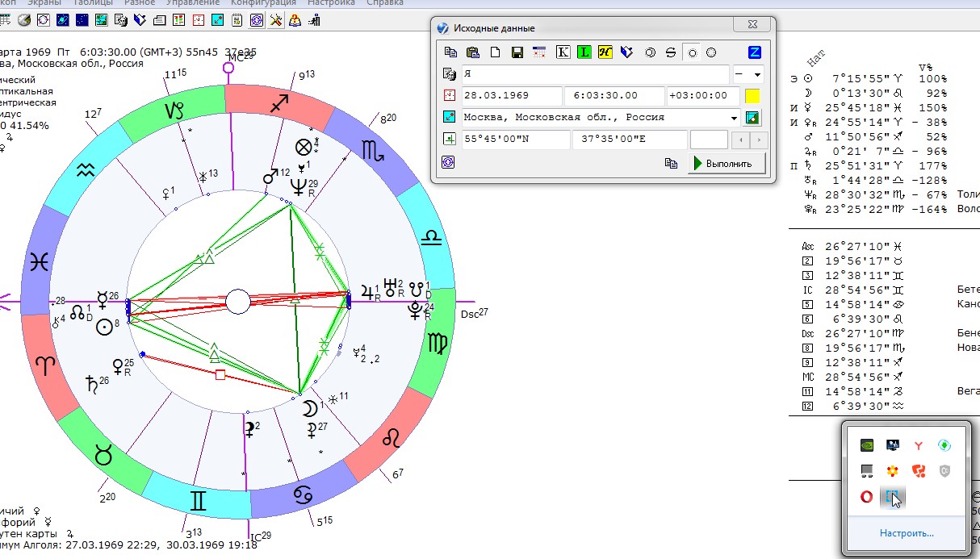980x559 pixels.
Task: Click the gray shield tray icon
Action: 943,470
